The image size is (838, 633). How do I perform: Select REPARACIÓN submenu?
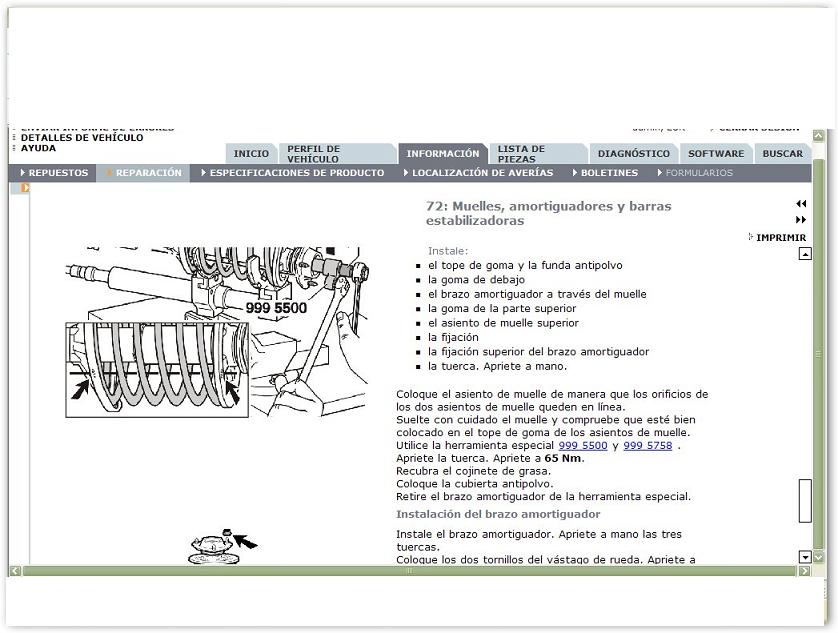143,173
